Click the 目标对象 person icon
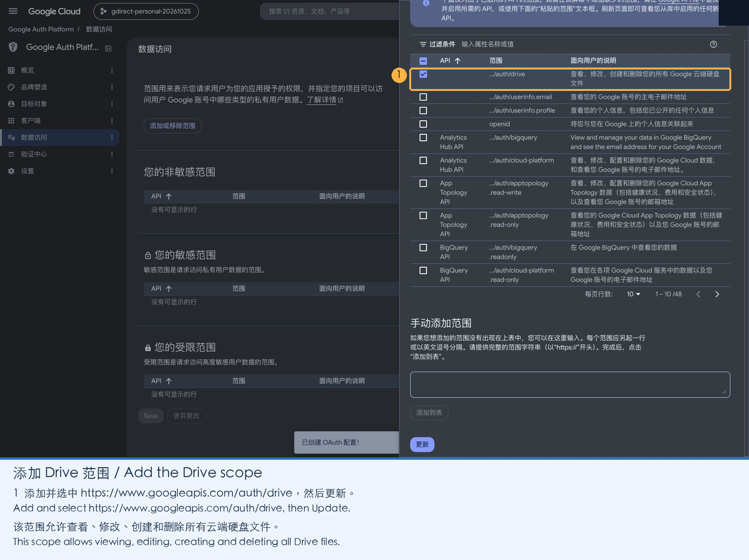Screen dimensions: 749x560 11,104
